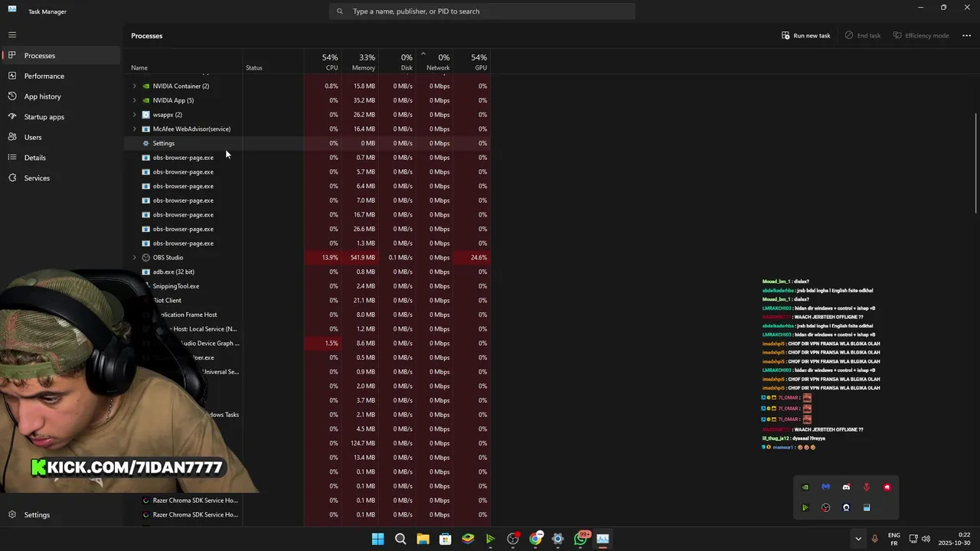
Task: Expand the OBS Studio process group
Action: [x=135, y=258]
